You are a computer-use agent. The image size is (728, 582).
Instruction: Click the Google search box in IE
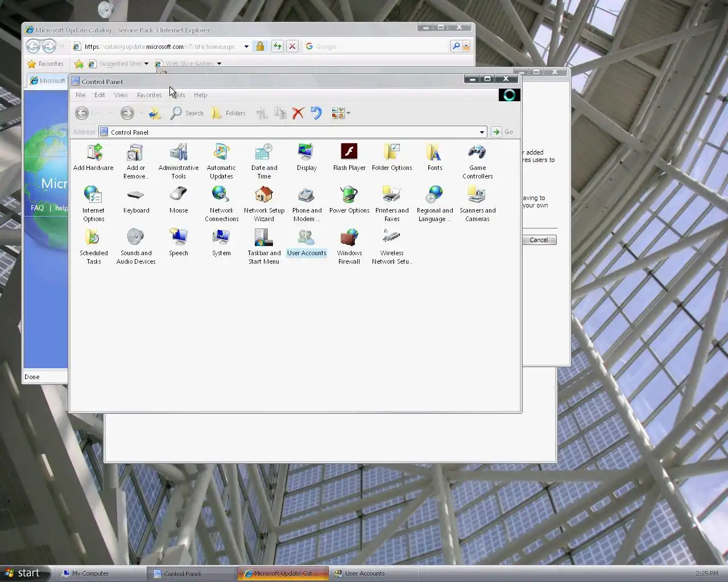pos(377,47)
